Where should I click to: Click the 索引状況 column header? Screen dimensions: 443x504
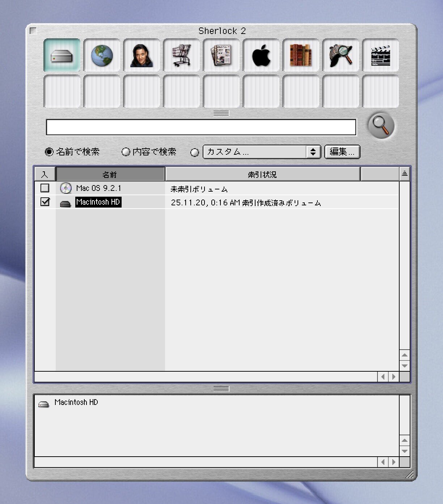click(x=263, y=174)
